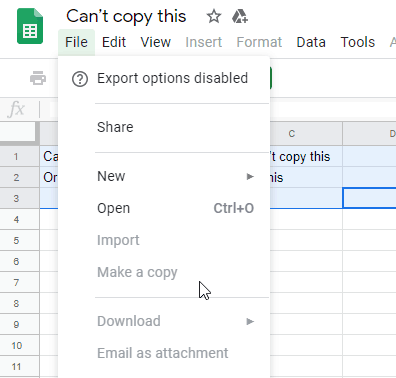Select row 1 header
Viewport: 396px width, 378px height.
coord(20,156)
